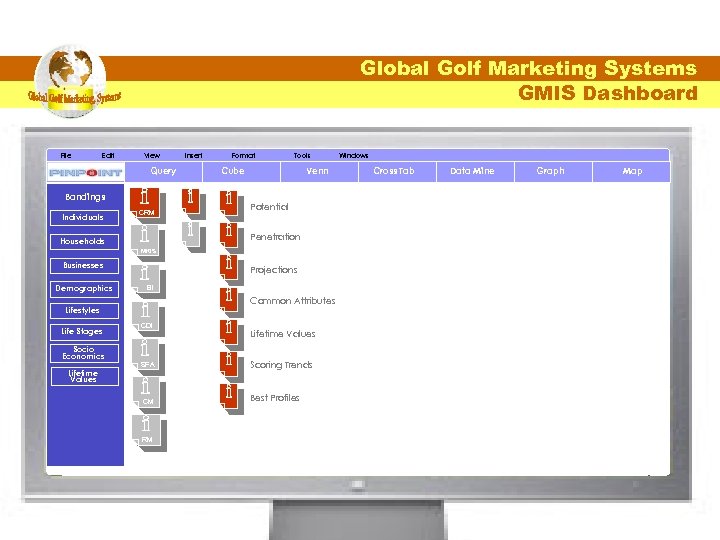Open the red info icon next to Potential

(x=231, y=205)
